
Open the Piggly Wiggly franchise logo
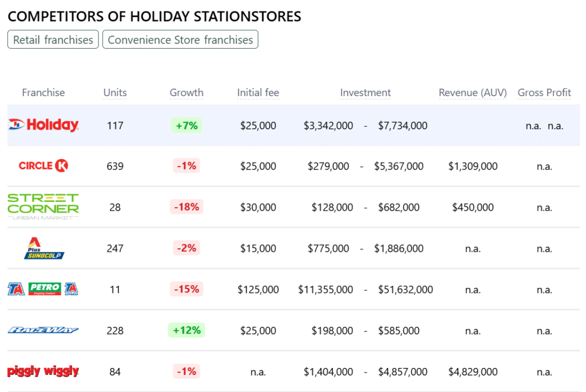(43, 371)
